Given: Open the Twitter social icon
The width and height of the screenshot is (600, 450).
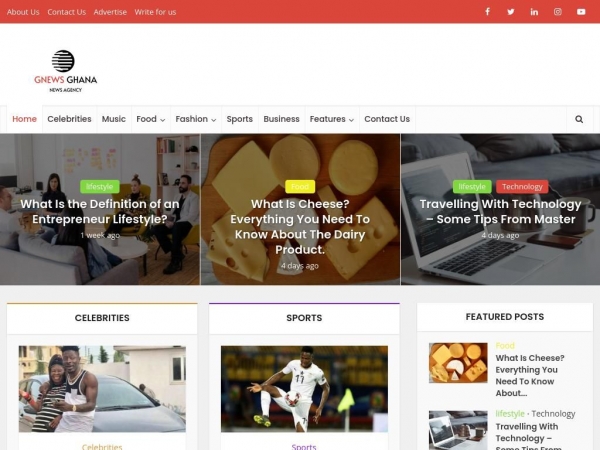Looking at the screenshot, I should click(x=511, y=12).
